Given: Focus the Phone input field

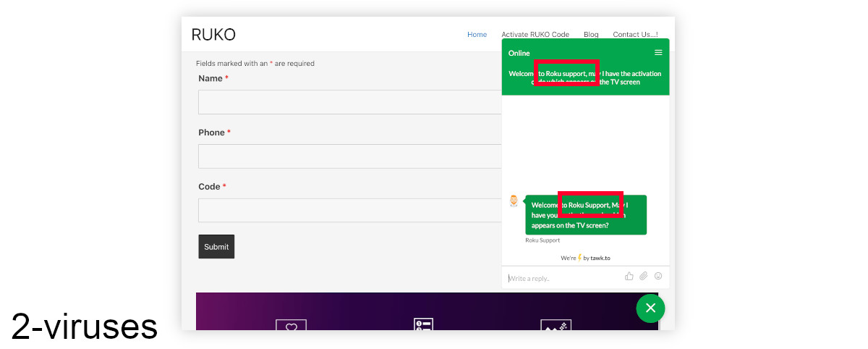Looking at the screenshot, I should click(350, 156).
